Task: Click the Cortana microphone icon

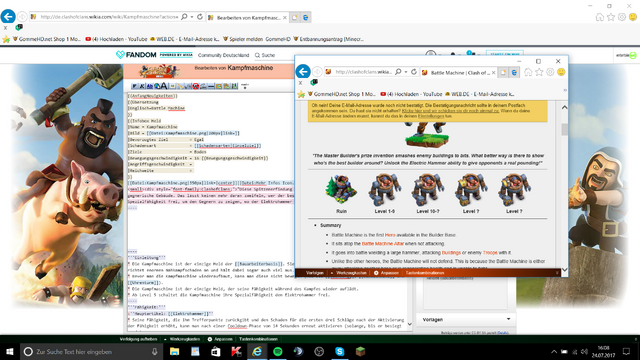Action: point(155,351)
